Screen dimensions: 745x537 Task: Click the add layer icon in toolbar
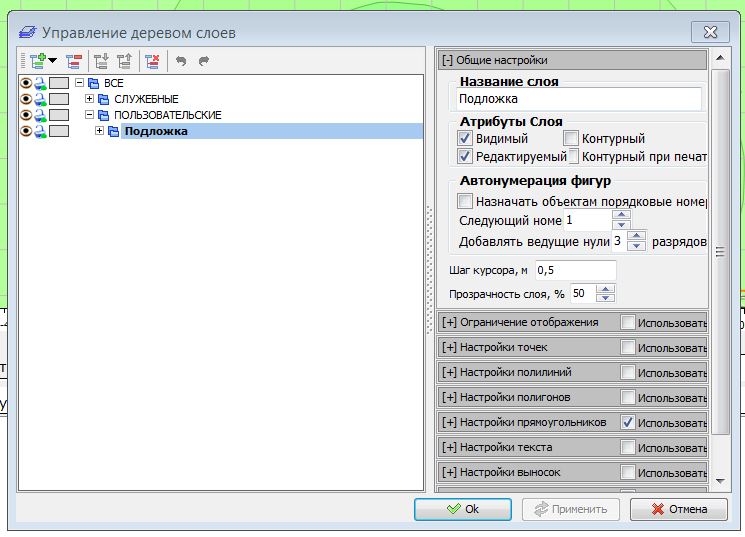[38, 61]
